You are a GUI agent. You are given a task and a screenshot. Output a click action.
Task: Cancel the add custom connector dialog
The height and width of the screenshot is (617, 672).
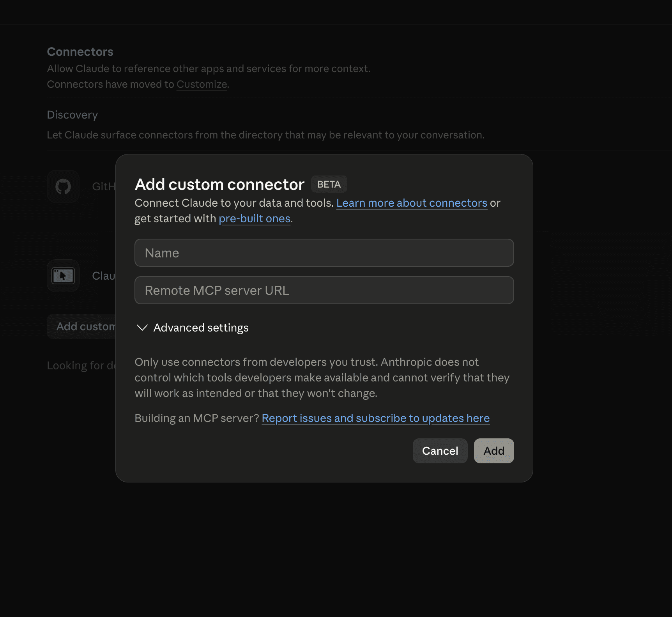click(x=440, y=451)
